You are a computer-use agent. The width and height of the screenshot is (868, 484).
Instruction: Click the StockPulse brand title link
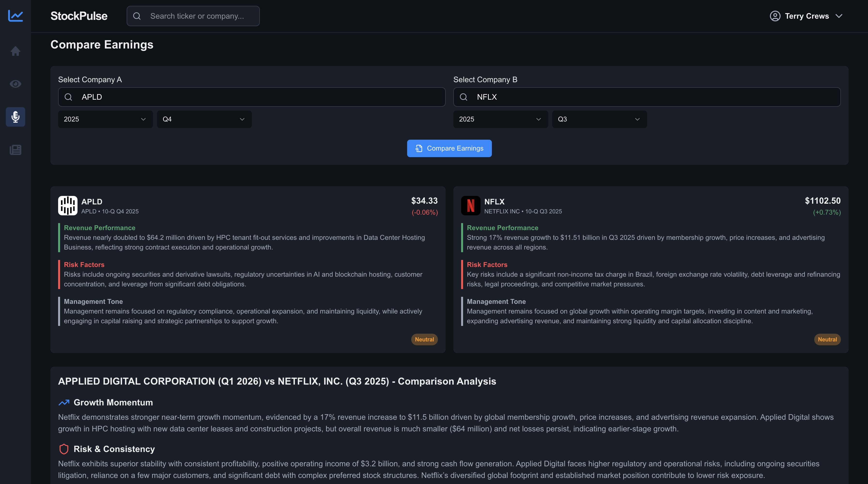79,16
